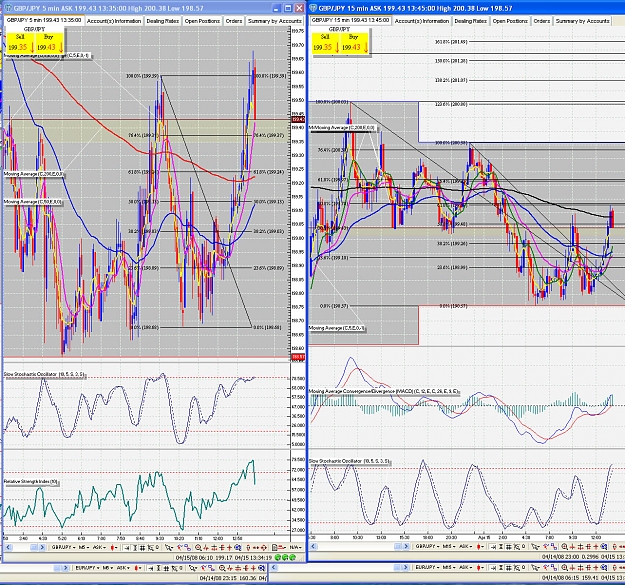
Task: Toggle grid button in lower-right EURJPY toolbar
Action: click(x=509, y=567)
